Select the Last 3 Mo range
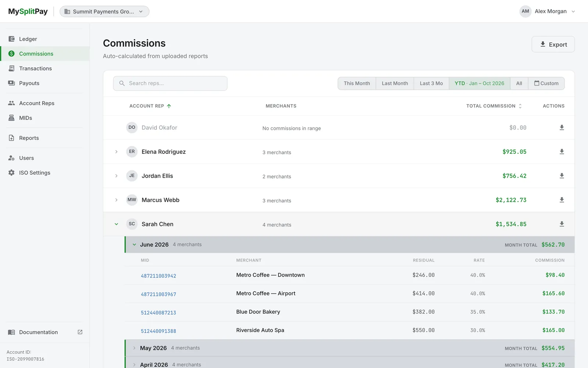The width and height of the screenshot is (588, 368). coord(431,83)
